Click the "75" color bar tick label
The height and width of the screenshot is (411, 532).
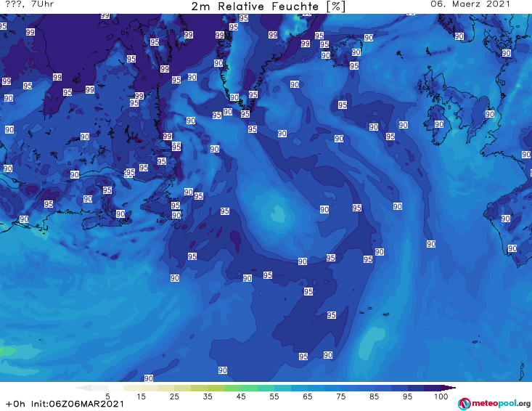coord(340,396)
